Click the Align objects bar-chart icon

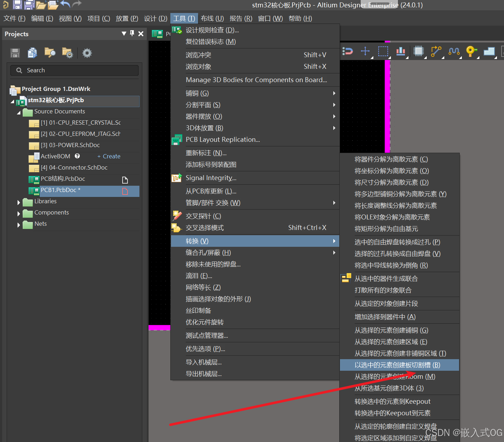tap(401, 51)
